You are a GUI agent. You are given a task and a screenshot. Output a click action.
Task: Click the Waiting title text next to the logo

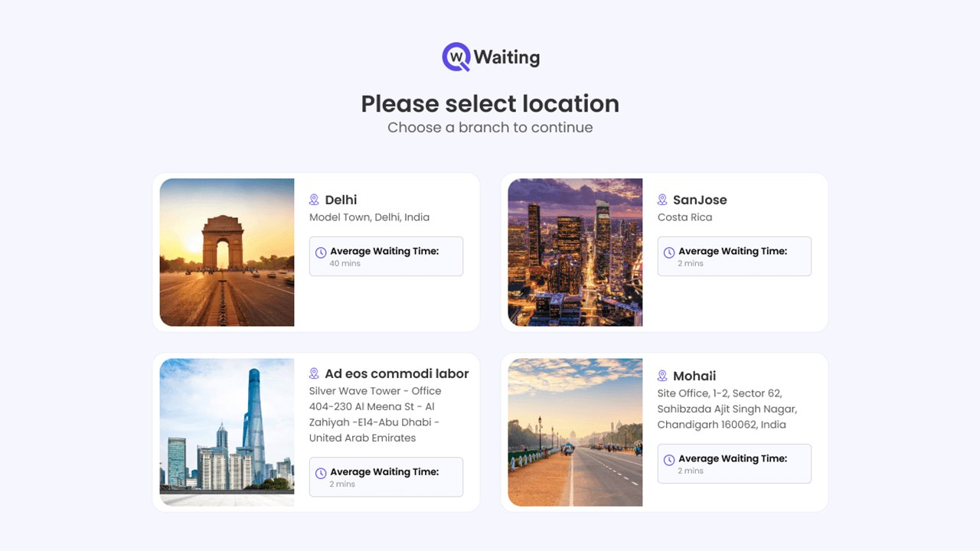coord(507,56)
